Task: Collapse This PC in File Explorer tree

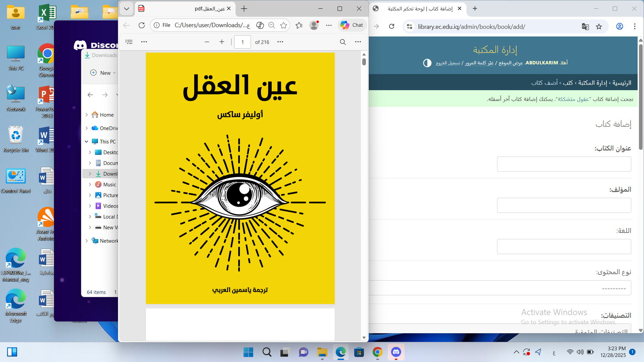Action: 87,141
